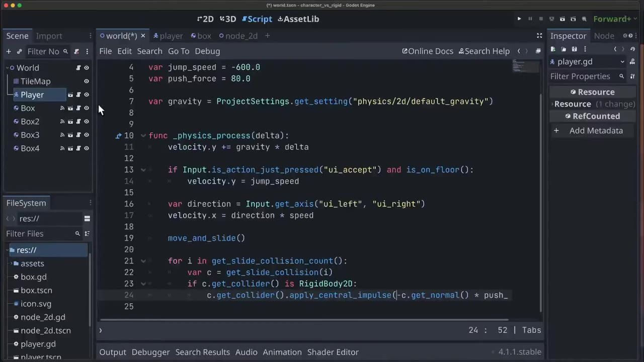The image size is (644, 362).
Task: Attach a script using the Scene dock script icon
Action: click(x=76, y=51)
